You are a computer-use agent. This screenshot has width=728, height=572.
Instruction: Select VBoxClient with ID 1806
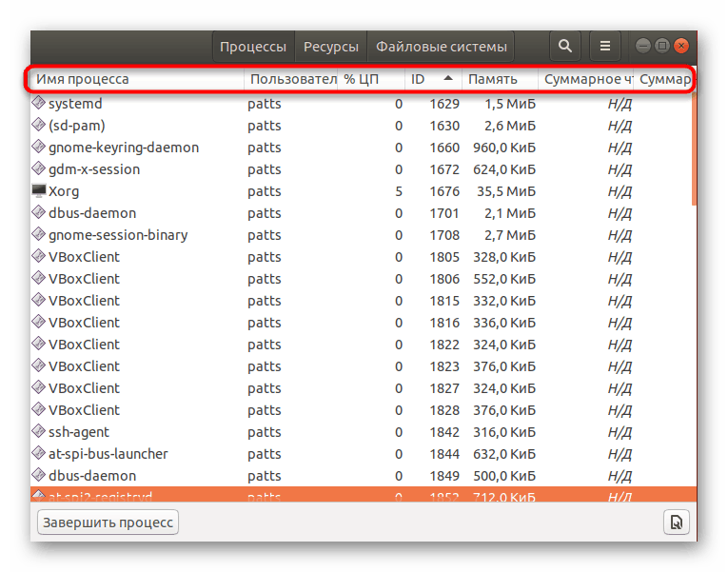(362, 279)
